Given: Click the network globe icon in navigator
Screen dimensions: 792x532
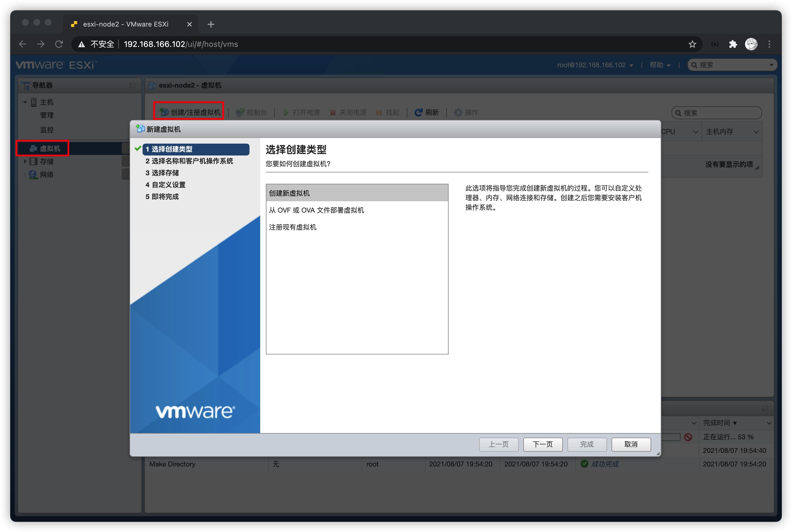Looking at the screenshot, I should [33, 174].
